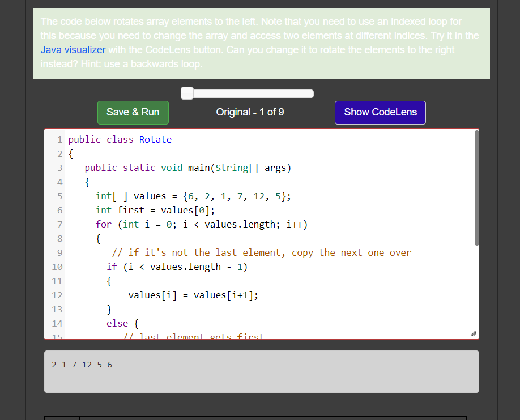This screenshot has width=520, height=420.
Task: Click the 'int[ ] values' declaration line
Action: pos(193,196)
